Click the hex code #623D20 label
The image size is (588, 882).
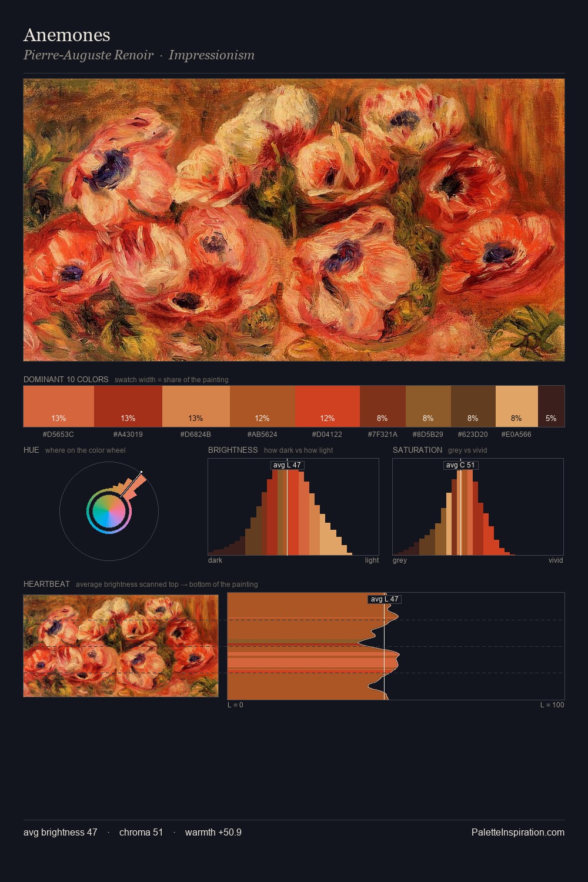tap(473, 435)
